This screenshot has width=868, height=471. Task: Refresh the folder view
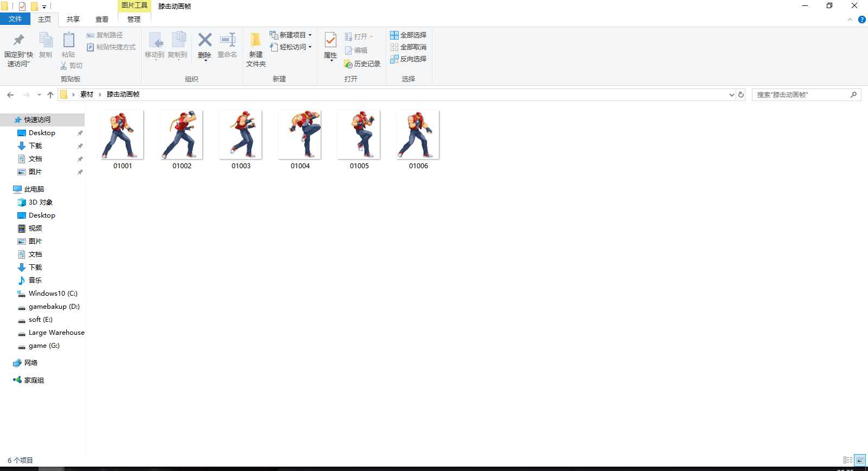pos(741,95)
